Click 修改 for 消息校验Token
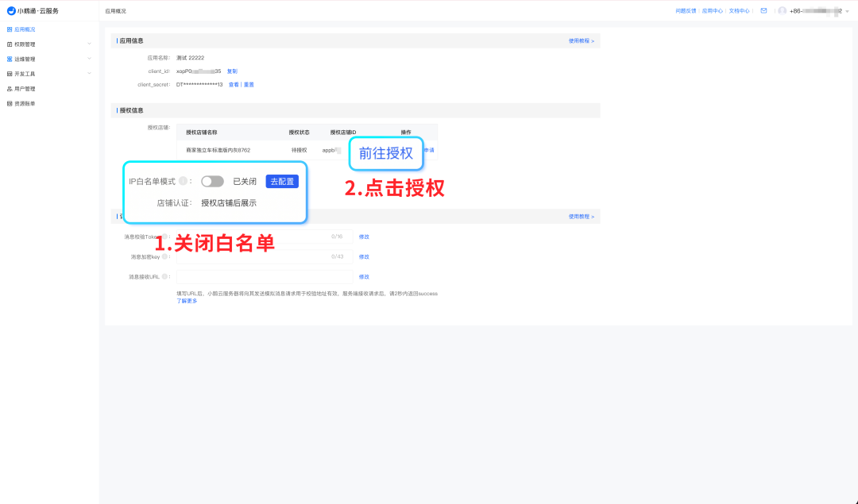The height and width of the screenshot is (504, 858). 364,237
